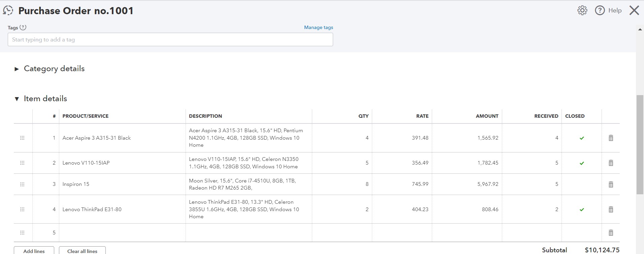644x254 pixels.
Task: Delete the Lenovo ThinkPad E31-80 line
Action: click(x=611, y=209)
